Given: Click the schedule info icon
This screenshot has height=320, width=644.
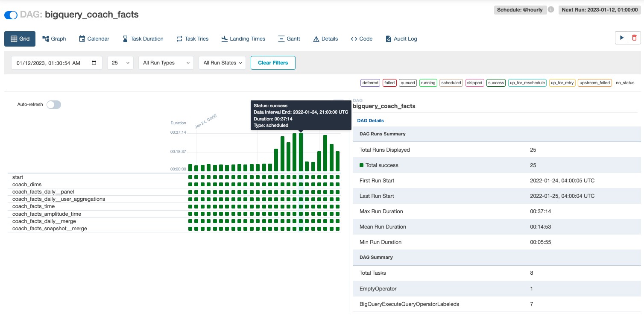Looking at the screenshot, I should coord(551,9).
